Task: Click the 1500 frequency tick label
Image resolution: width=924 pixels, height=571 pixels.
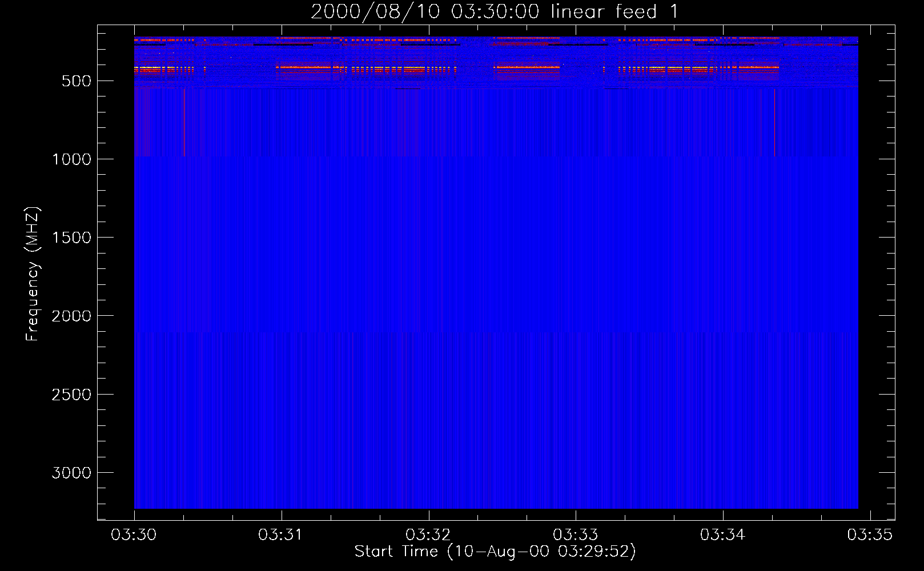Action: tap(71, 238)
